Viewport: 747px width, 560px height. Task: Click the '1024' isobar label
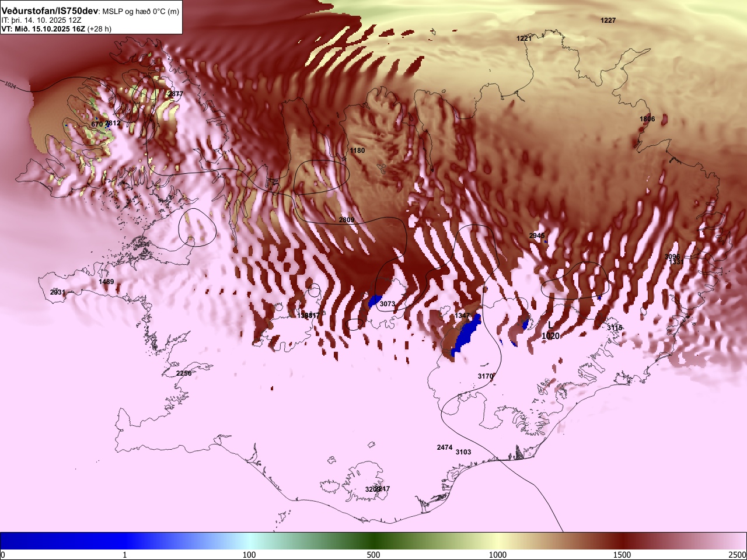tap(11, 86)
